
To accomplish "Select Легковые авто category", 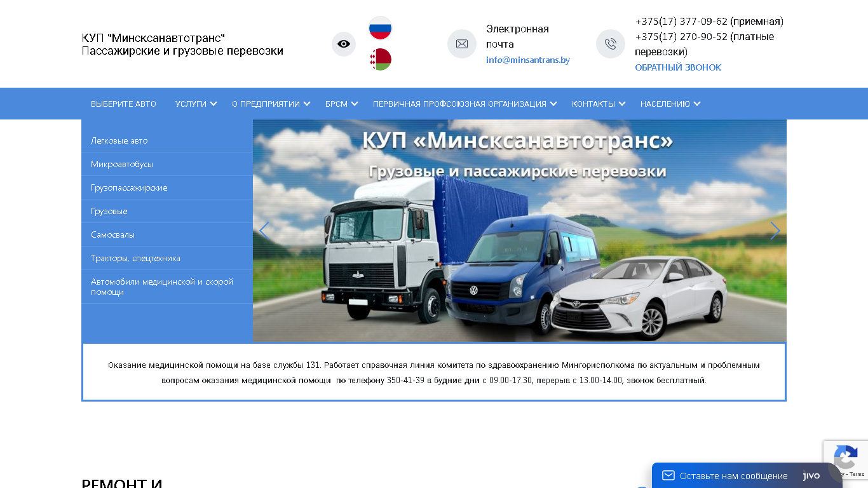I will click(x=167, y=140).
